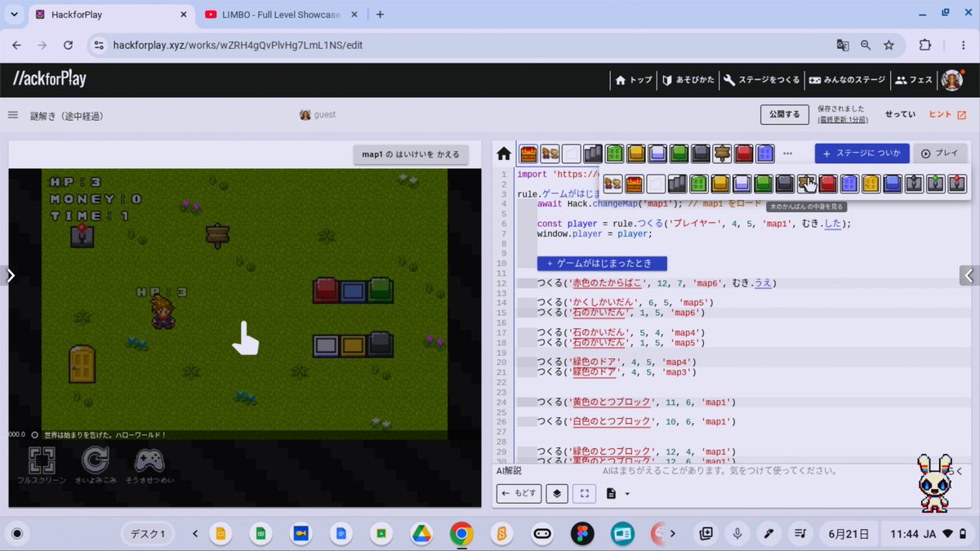Open the file icon dropdown arrow
The height and width of the screenshot is (551, 980).
[627, 494]
